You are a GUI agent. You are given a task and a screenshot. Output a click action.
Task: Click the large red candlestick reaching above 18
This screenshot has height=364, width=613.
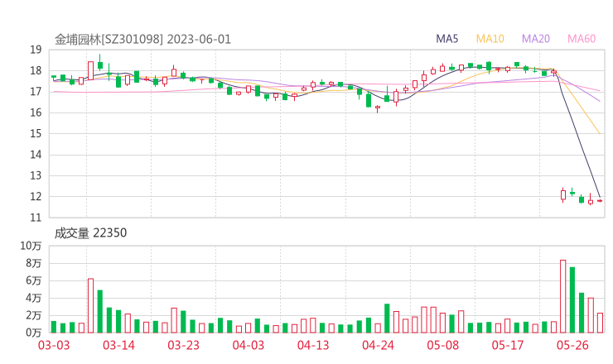pos(90,70)
